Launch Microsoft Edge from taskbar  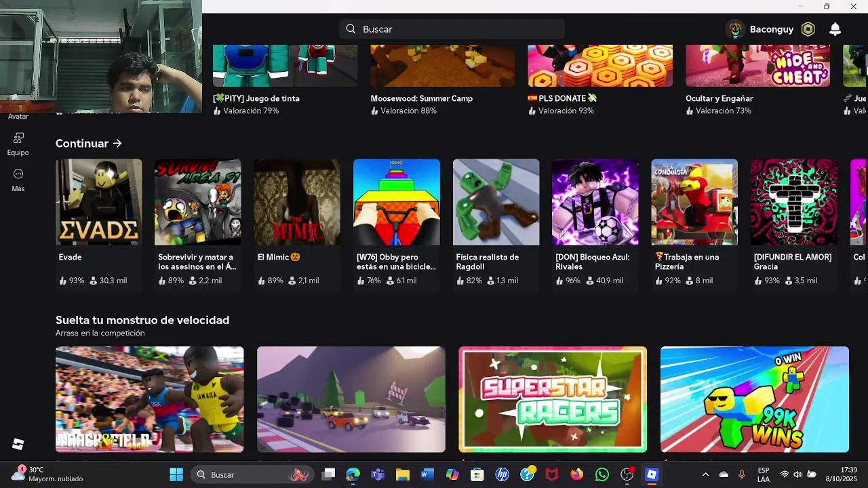[353, 474]
